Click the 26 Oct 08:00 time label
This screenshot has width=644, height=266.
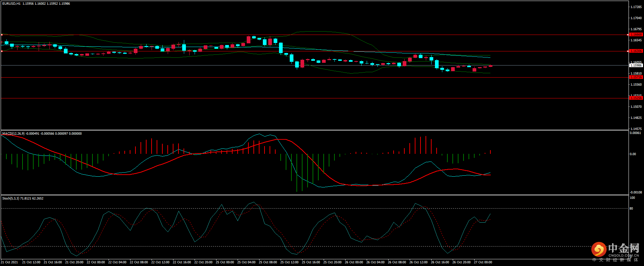(397, 262)
